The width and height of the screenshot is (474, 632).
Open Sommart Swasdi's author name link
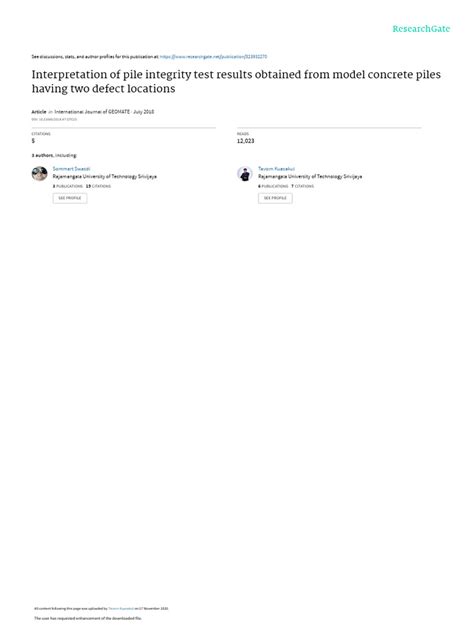[71, 169]
